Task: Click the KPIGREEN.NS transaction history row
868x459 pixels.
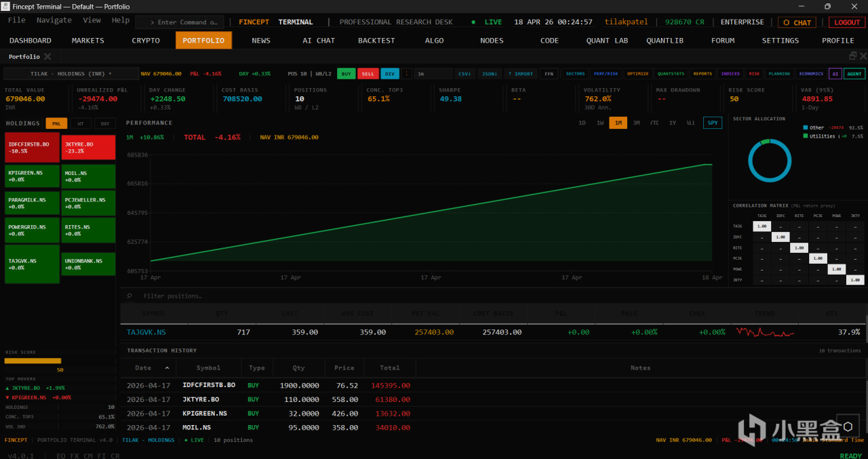Action: tap(493, 414)
